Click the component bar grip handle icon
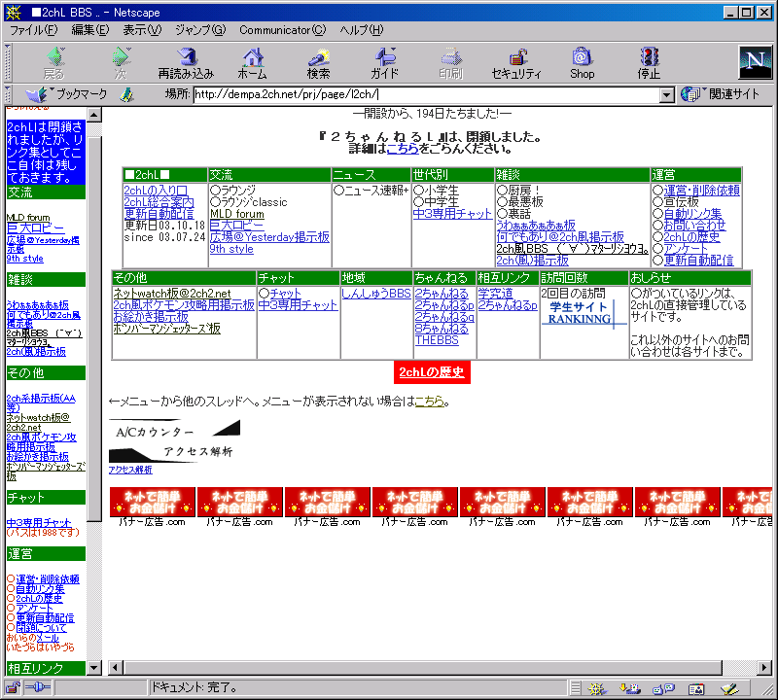778x700 pixels. tap(576, 688)
